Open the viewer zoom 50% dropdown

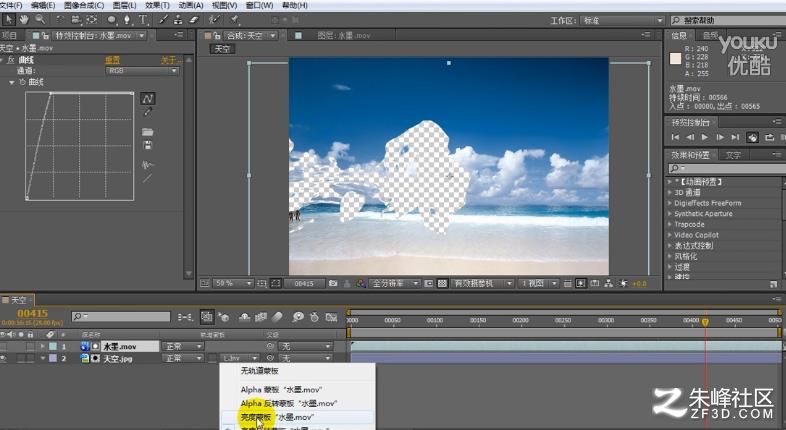(x=233, y=284)
